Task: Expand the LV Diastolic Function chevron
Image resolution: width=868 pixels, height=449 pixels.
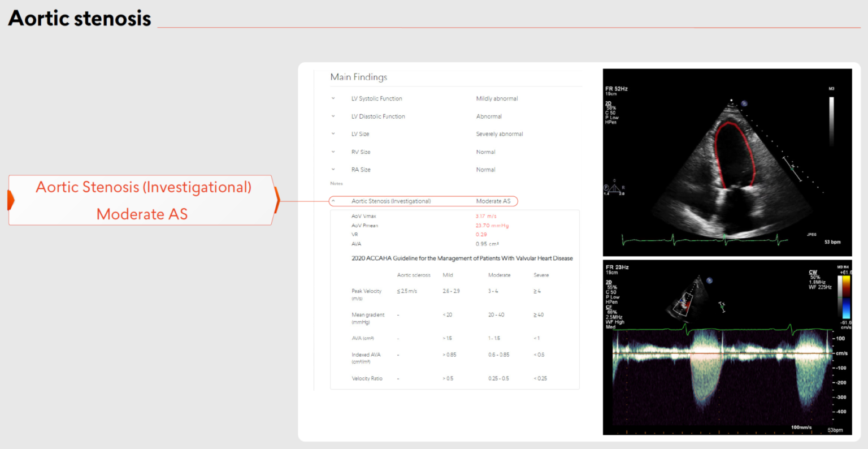Action: pyautogui.click(x=333, y=116)
